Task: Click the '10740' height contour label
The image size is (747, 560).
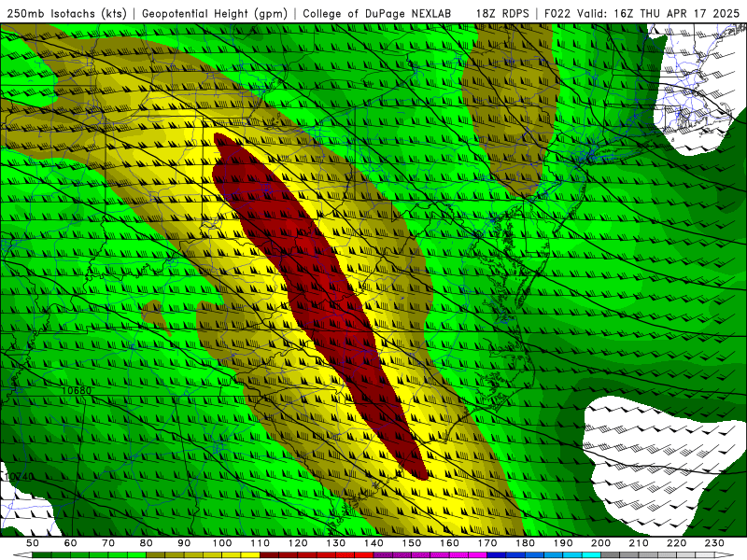Action: click(x=19, y=477)
